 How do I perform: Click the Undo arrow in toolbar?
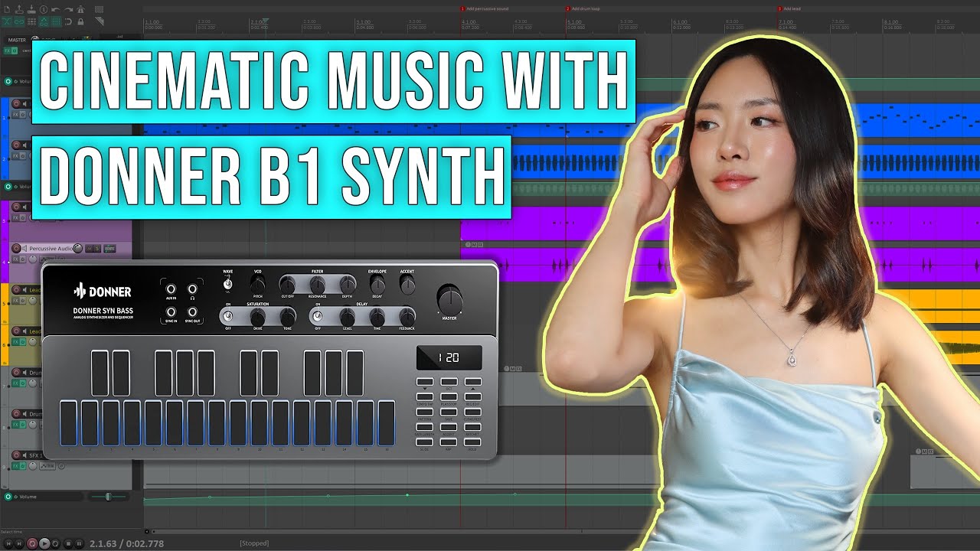(x=55, y=9)
